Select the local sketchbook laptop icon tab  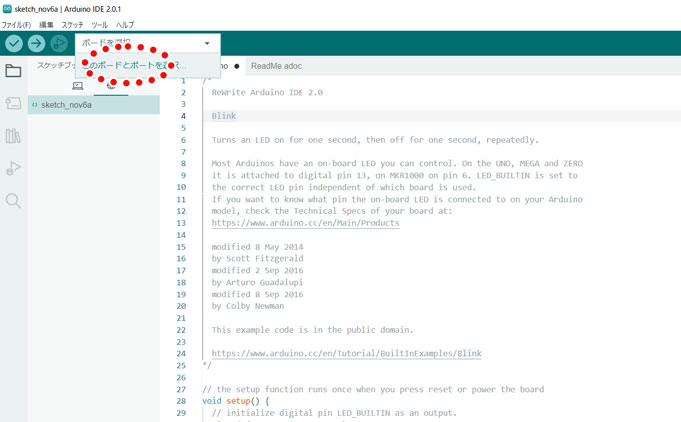pos(78,86)
